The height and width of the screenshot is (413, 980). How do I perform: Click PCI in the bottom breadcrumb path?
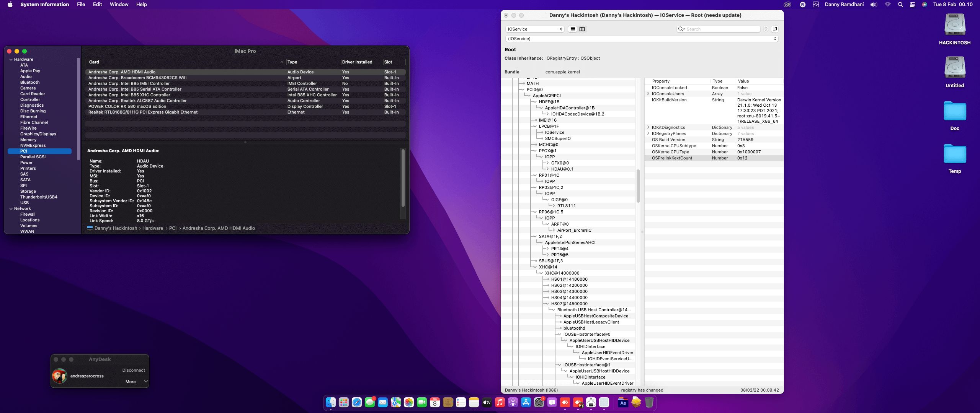click(x=173, y=228)
